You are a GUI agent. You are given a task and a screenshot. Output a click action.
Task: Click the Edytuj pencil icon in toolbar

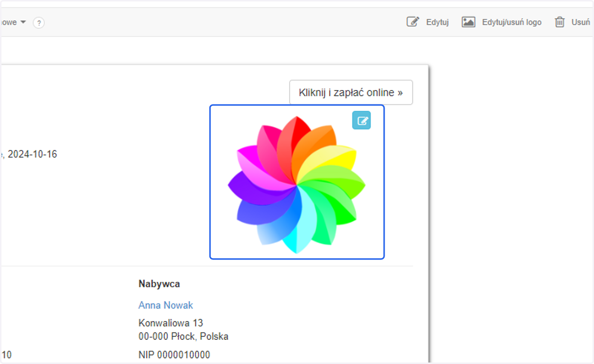(413, 22)
